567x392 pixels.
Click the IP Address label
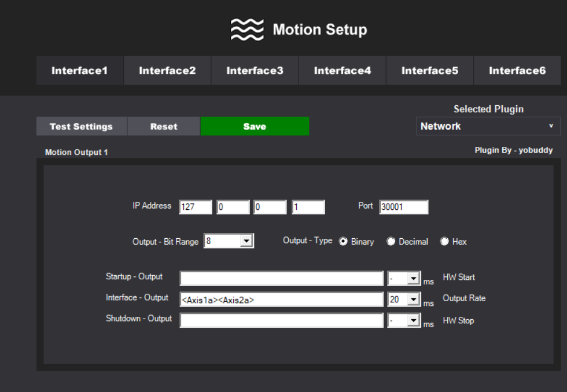coord(152,206)
